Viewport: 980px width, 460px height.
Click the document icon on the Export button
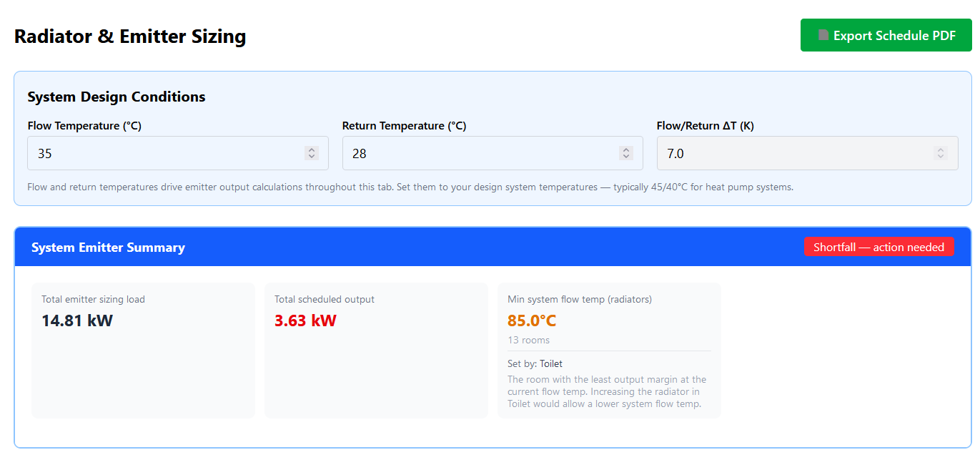tap(823, 36)
